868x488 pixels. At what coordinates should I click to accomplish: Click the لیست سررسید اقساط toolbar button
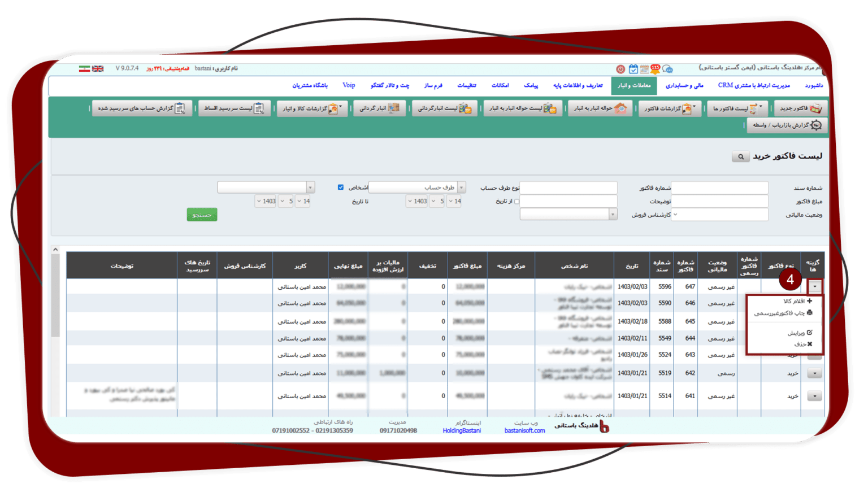(235, 108)
